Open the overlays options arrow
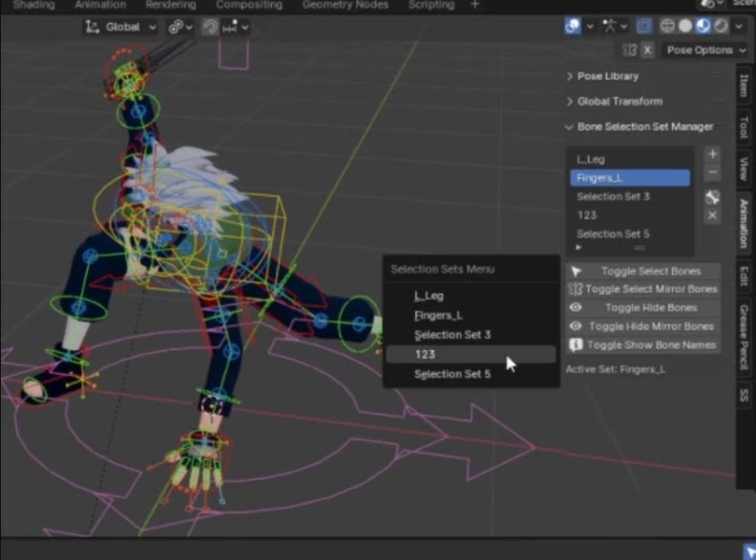The width and height of the screenshot is (756, 560). pyautogui.click(x=590, y=27)
